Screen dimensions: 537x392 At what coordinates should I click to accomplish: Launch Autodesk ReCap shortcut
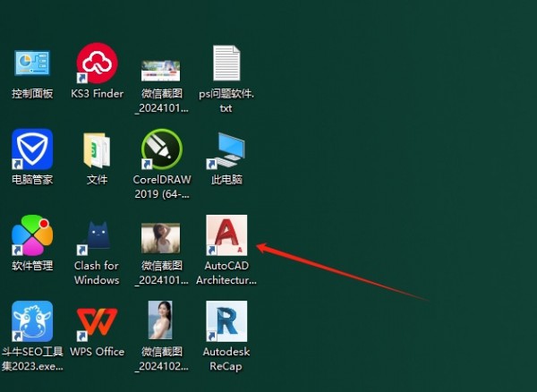click(226, 321)
